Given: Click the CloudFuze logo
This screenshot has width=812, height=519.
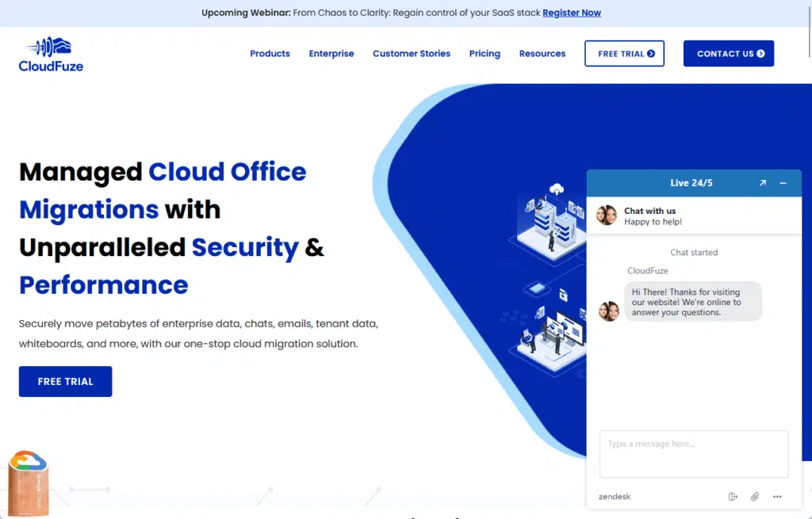Looking at the screenshot, I should coord(51,54).
